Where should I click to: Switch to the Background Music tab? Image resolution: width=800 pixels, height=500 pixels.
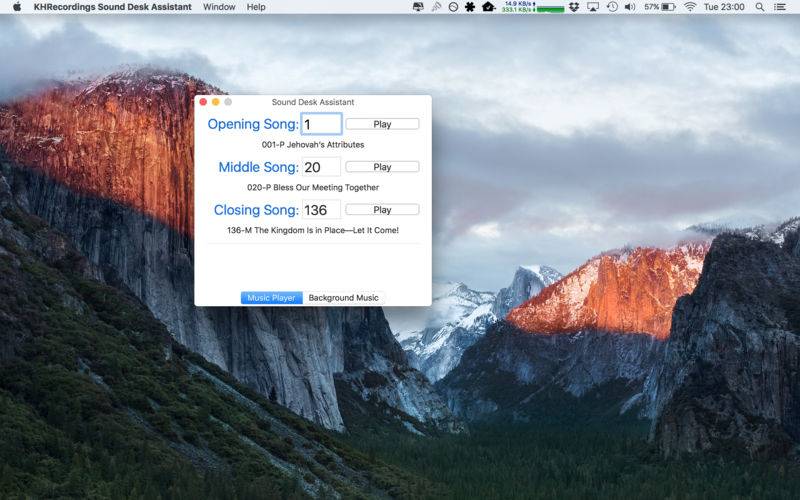click(x=343, y=298)
